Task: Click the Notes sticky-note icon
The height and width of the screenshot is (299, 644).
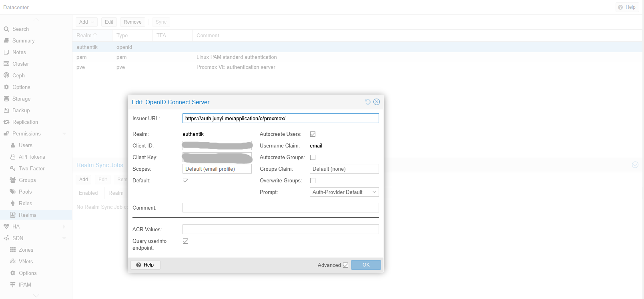Action: 6,52
